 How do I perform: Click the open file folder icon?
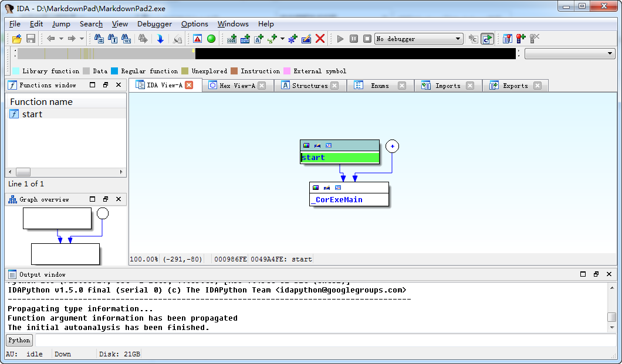click(x=16, y=39)
